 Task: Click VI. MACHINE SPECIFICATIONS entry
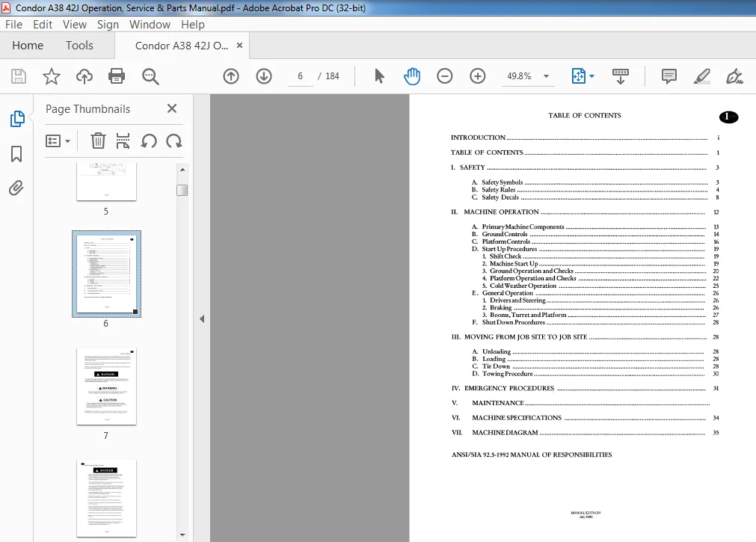[585, 418]
